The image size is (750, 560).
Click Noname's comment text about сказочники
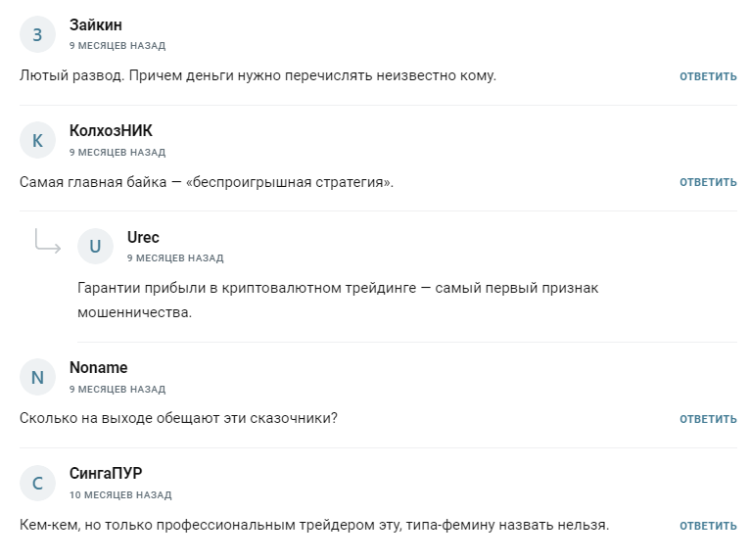click(178, 418)
